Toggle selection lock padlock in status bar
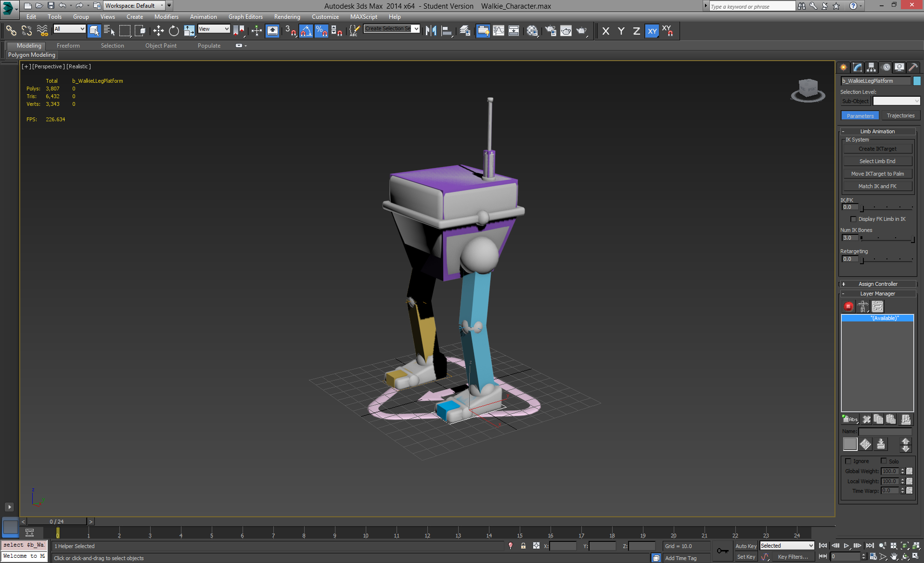 pos(523,546)
